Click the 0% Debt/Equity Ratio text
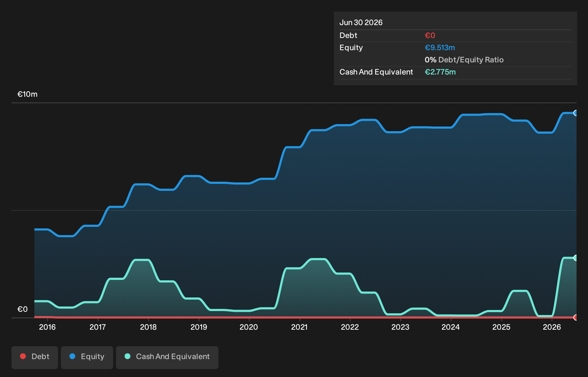 click(x=464, y=60)
